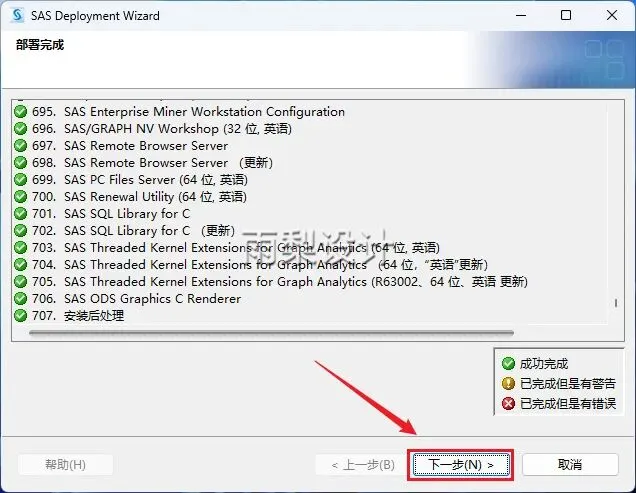Select row 698 SAS Remote Browser Server (更新)
This screenshot has width=636, height=493.
point(143,163)
